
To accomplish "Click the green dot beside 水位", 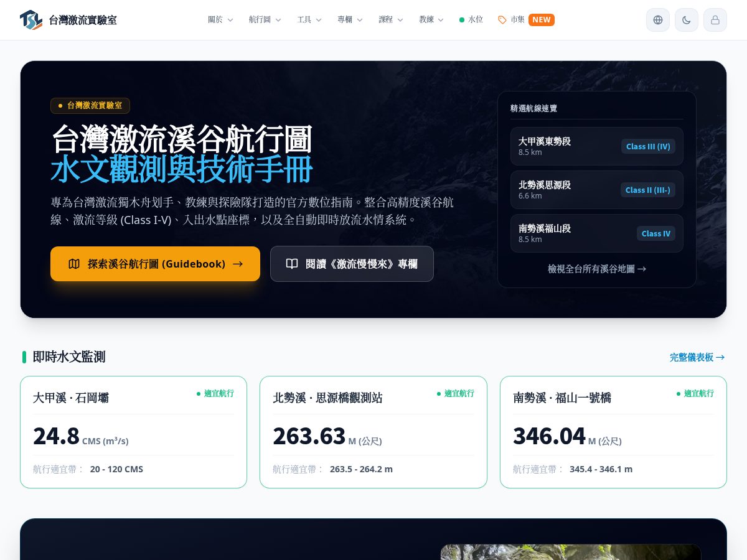I will coord(462,20).
